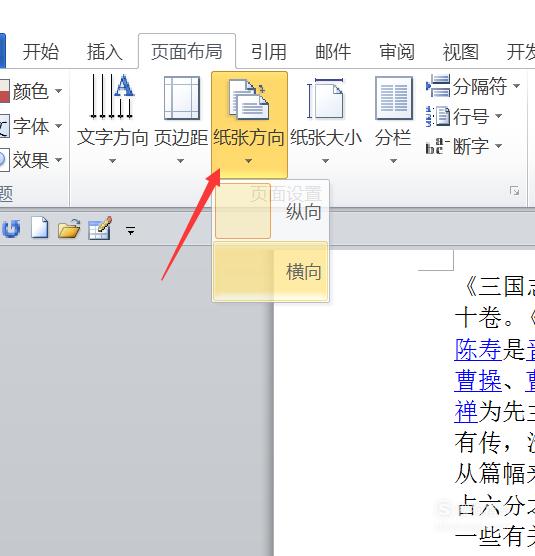
Task: Expand the 分隔符 dropdown arrow
Action: (517, 86)
